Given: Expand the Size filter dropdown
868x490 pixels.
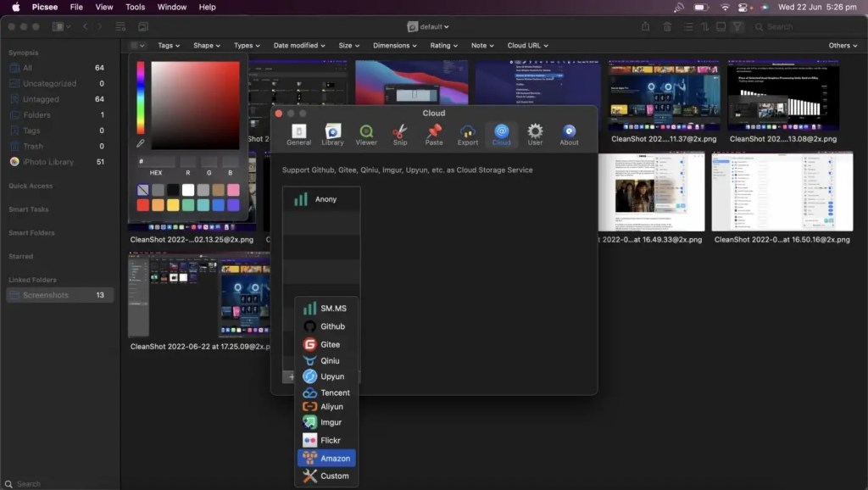Looking at the screenshot, I should [348, 46].
